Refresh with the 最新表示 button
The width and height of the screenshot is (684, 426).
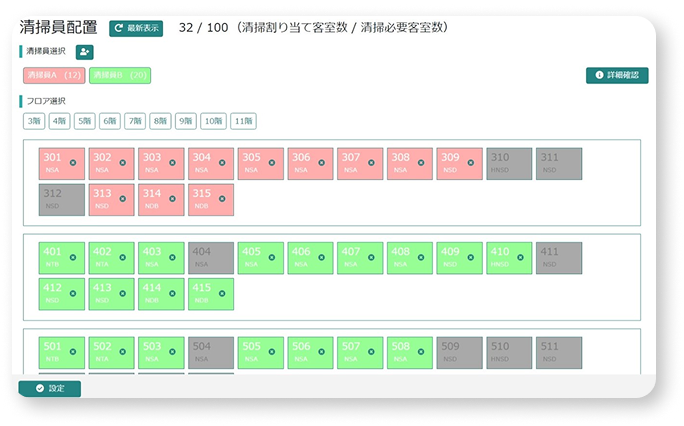(136, 28)
